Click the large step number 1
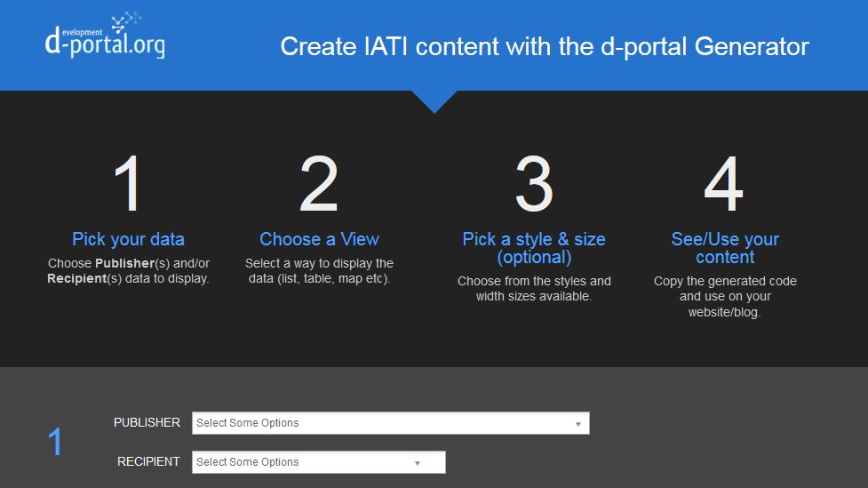868x488 pixels. (128, 183)
